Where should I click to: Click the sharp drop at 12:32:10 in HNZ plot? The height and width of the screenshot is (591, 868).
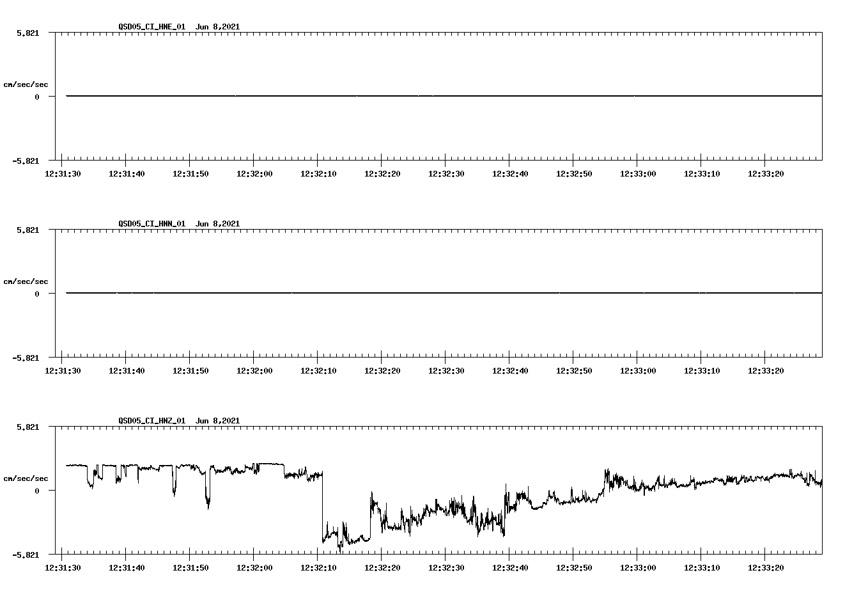click(323, 508)
